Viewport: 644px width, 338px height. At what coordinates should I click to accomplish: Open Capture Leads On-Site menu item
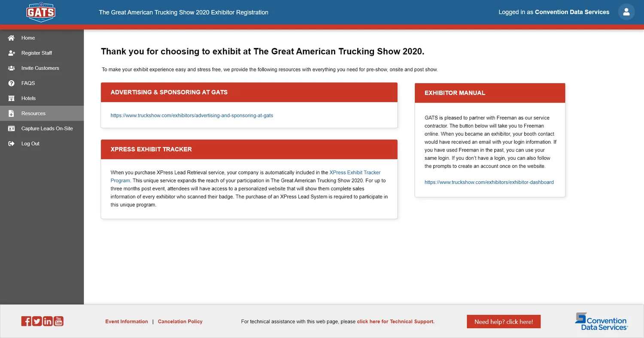[x=42, y=128]
